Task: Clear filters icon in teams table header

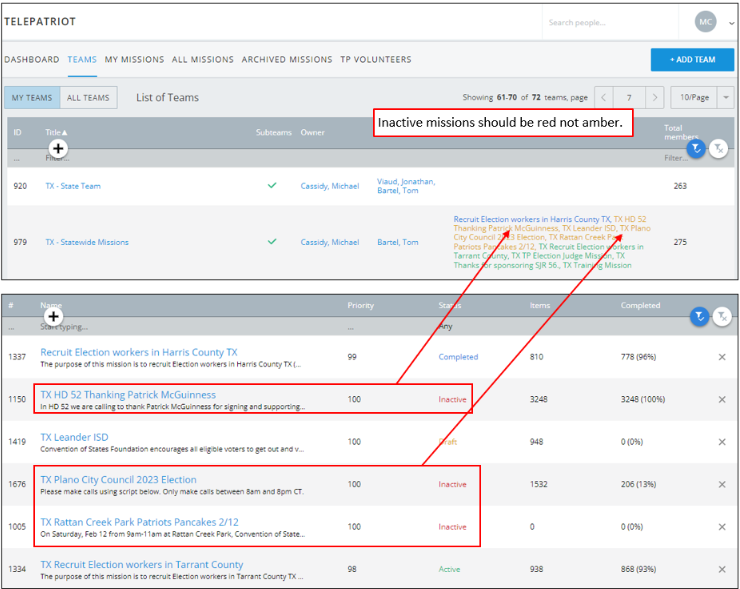Action: pyautogui.click(x=719, y=148)
